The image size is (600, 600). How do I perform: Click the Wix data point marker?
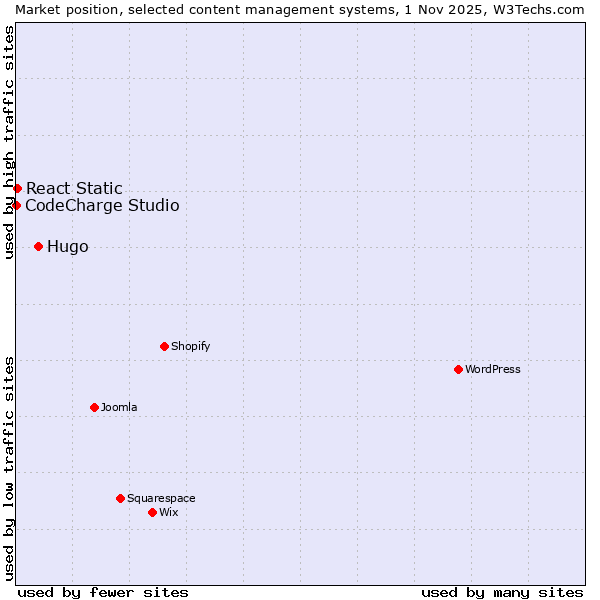pyautogui.click(x=152, y=512)
